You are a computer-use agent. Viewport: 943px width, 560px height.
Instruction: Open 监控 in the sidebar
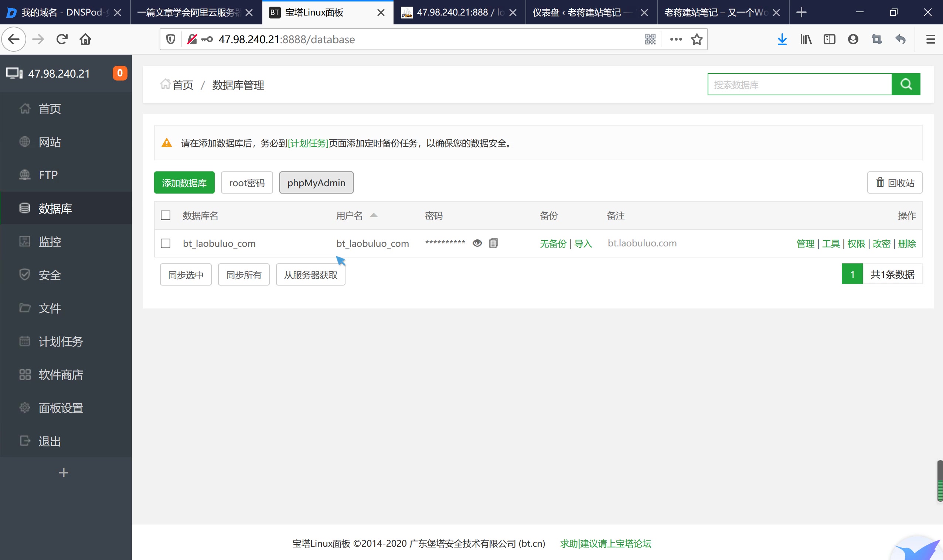tap(66, 242)
